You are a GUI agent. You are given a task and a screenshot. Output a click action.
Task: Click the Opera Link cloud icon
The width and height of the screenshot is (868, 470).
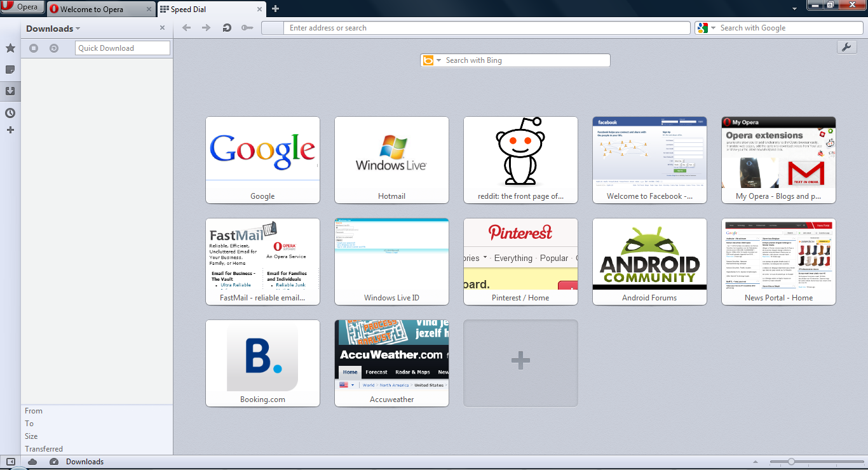pyautogui.click(x=32, y=462)
